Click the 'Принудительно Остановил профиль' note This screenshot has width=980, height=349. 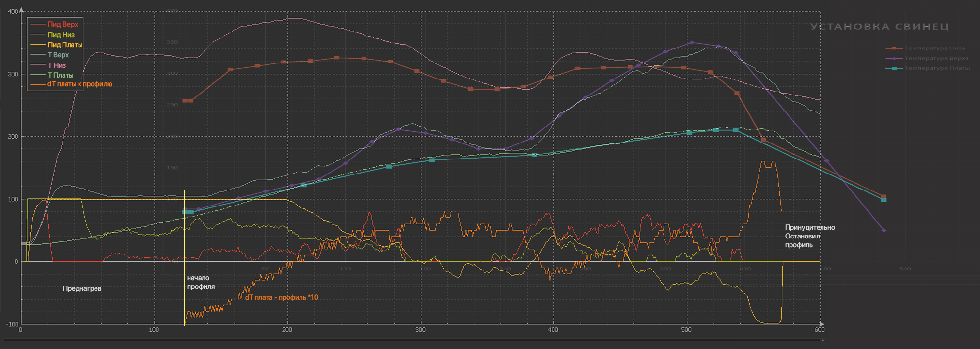point(810,236)
